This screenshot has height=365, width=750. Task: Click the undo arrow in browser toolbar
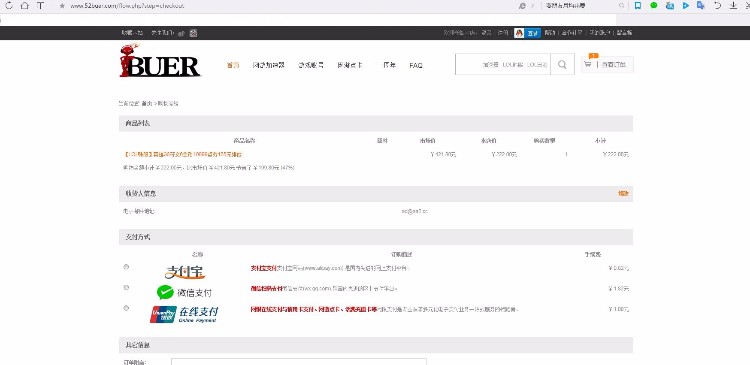717,6
